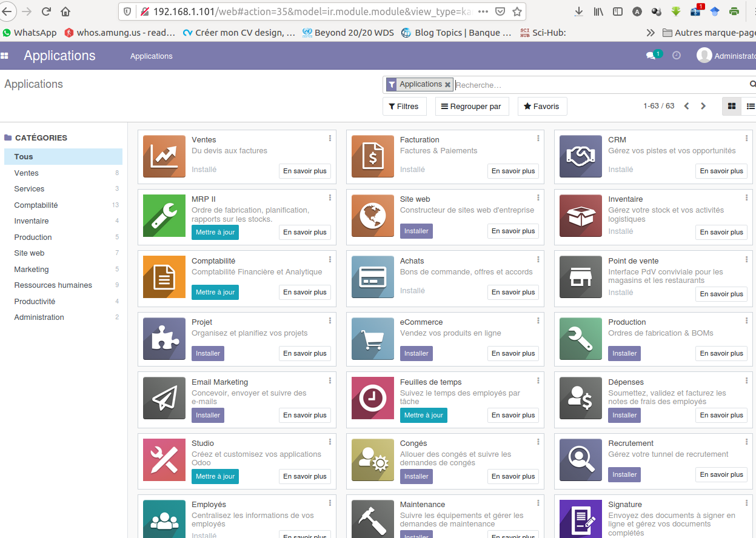Select the Marketing category
Viewport: 756px width, 538px height.
[x=63, y=269]
